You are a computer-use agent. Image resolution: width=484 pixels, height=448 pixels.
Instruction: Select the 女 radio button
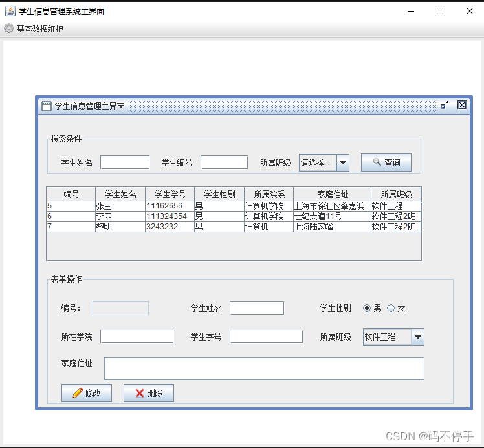[391, 308]
